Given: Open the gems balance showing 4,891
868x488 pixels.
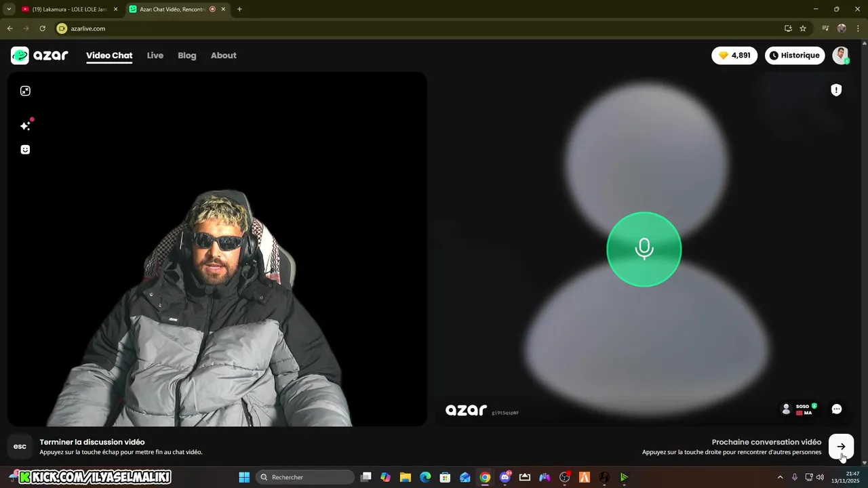Looking at the screenshot, I should [x=734, y=56].
